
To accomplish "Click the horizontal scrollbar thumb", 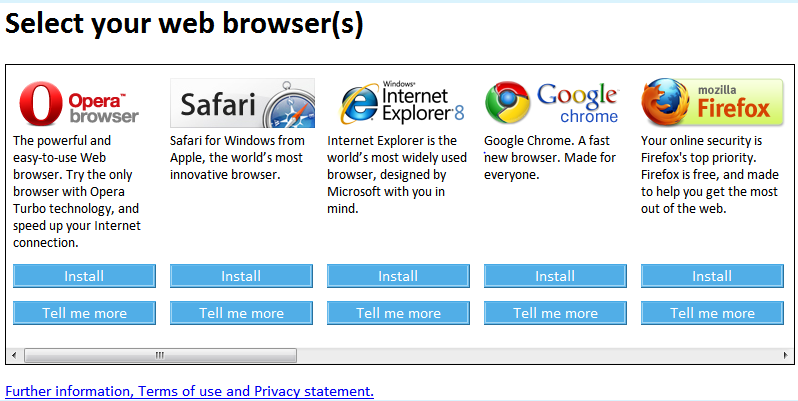I will 160,355.
